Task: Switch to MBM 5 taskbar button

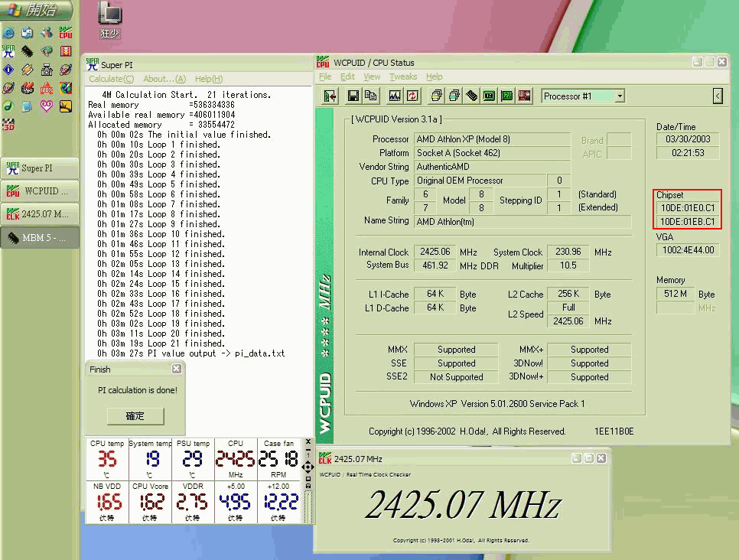Action: [x=40, y=237]
